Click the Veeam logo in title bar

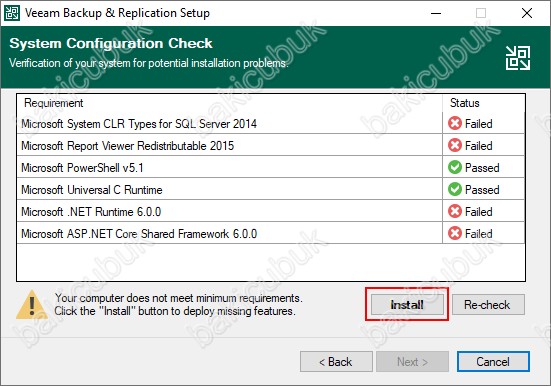coord(12,13)
